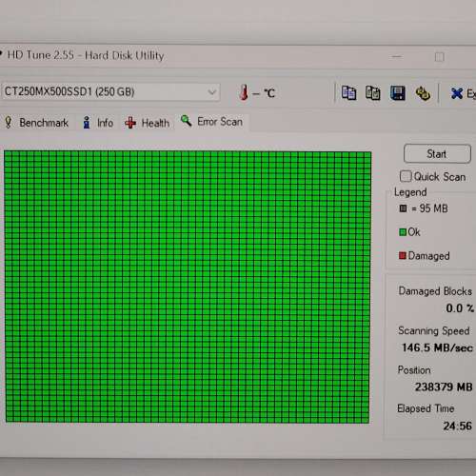Go to the Health tab
The image size is (476, 476).
[x=148, y=123]
